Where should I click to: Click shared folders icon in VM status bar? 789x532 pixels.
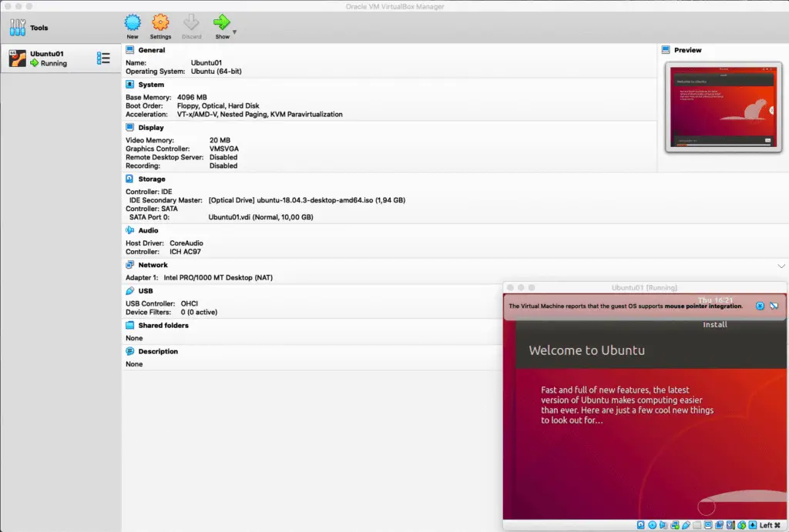pos(697,525)
